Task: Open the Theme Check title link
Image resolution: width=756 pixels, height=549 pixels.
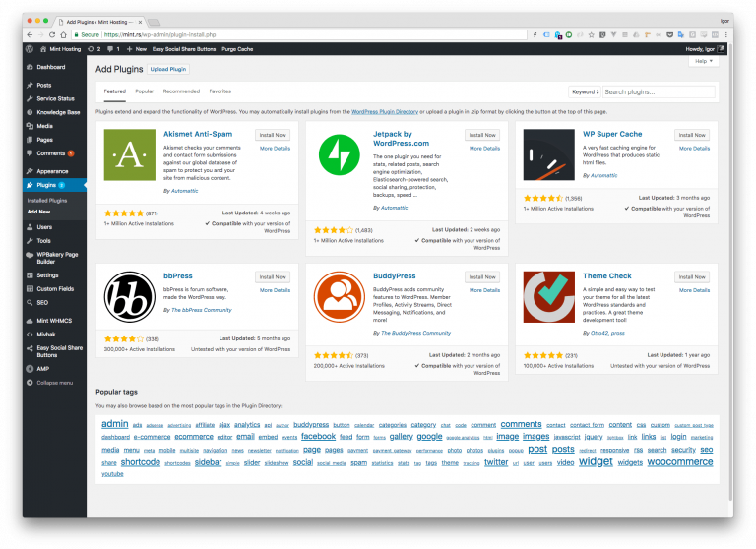Action: pyautogui.click(x=607, y=276)
